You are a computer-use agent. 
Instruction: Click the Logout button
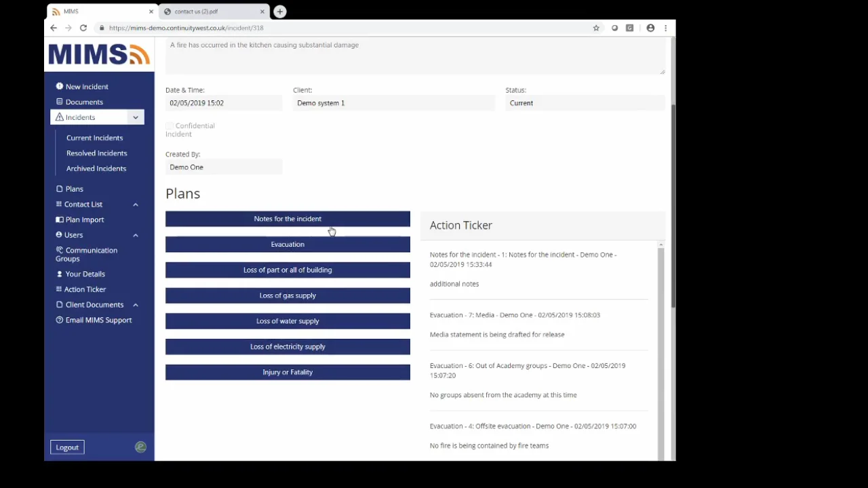pos(67,447)
